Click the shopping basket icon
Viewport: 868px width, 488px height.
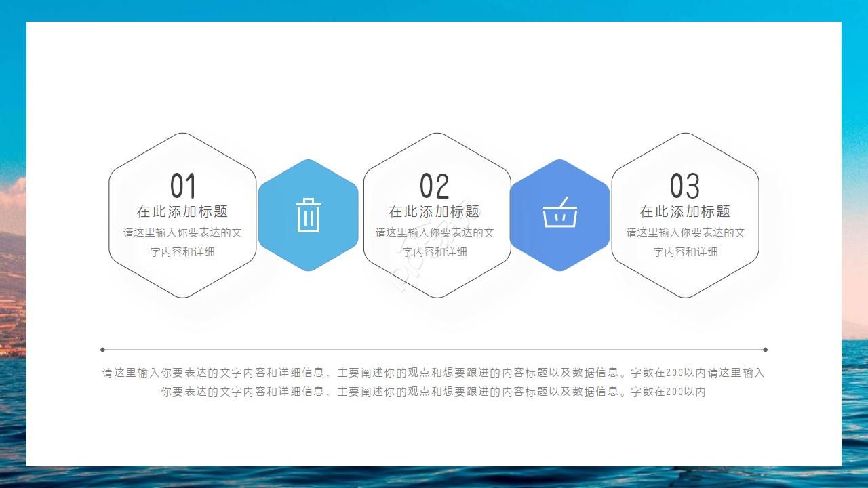pos(559,213)
